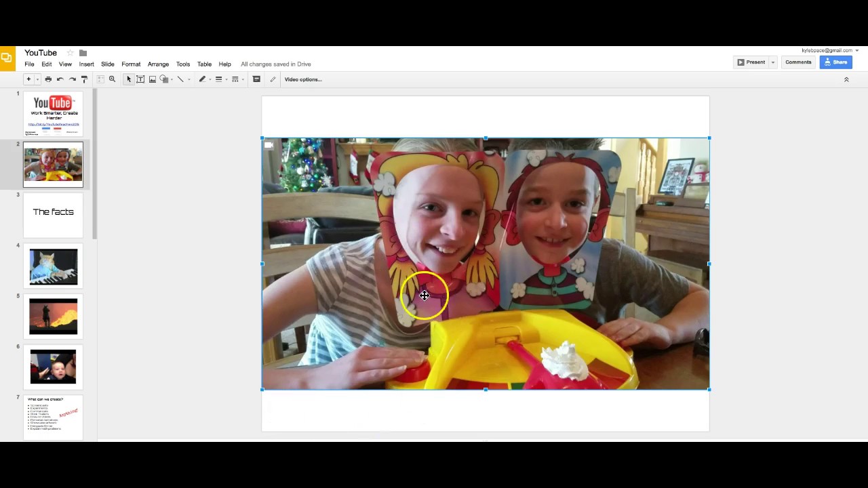This screenshot has width=868, height=488.
Task: Open the Help menu
Action: (224, 64)
